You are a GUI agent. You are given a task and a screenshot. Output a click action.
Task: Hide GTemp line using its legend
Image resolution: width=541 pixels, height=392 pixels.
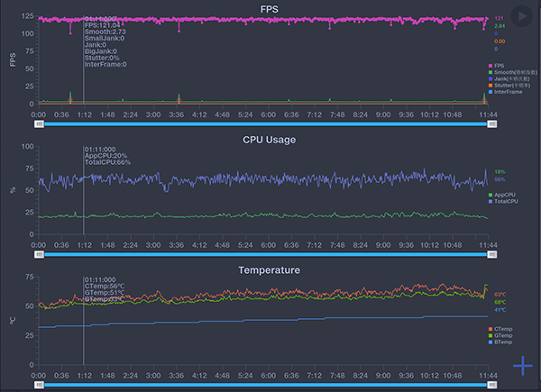point(501,335)
